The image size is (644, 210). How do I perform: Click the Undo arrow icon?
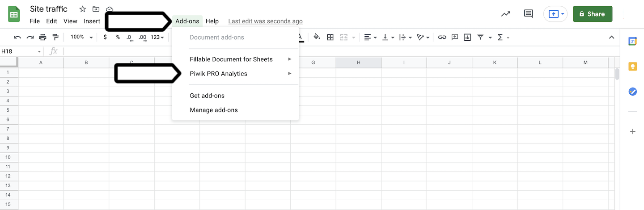[x=17, y=37]
